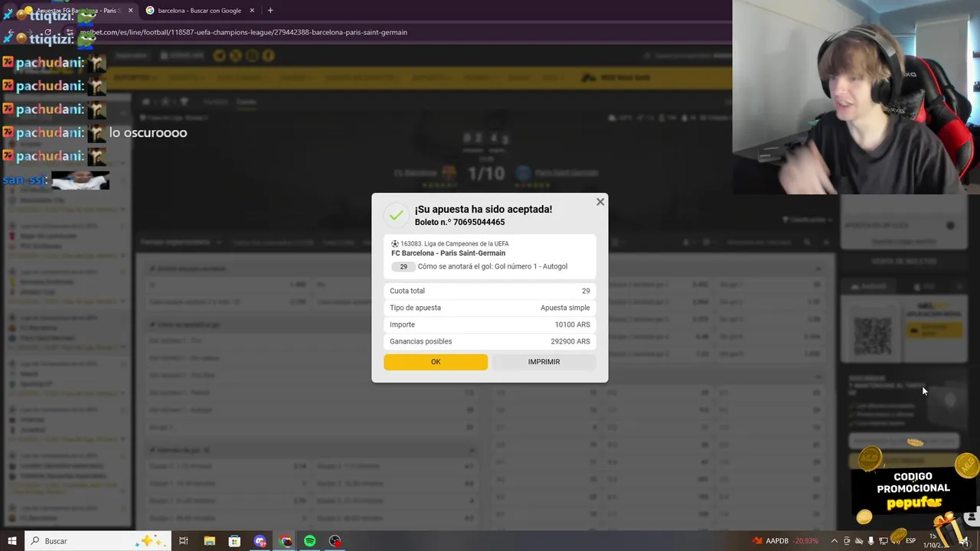Click the green checkmark icon in the dialog
The image size is (980, 551).
coord(396,215)
